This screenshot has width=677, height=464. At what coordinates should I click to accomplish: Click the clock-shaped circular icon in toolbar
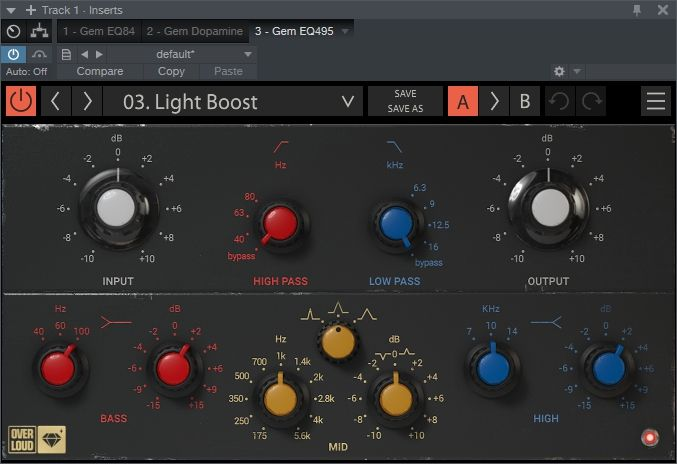coord(13,31)
